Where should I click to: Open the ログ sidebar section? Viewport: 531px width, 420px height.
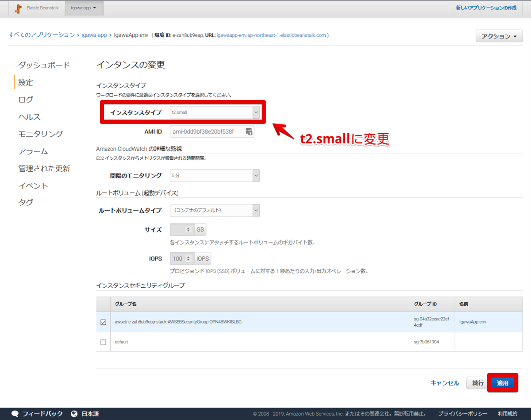[25, 100]
